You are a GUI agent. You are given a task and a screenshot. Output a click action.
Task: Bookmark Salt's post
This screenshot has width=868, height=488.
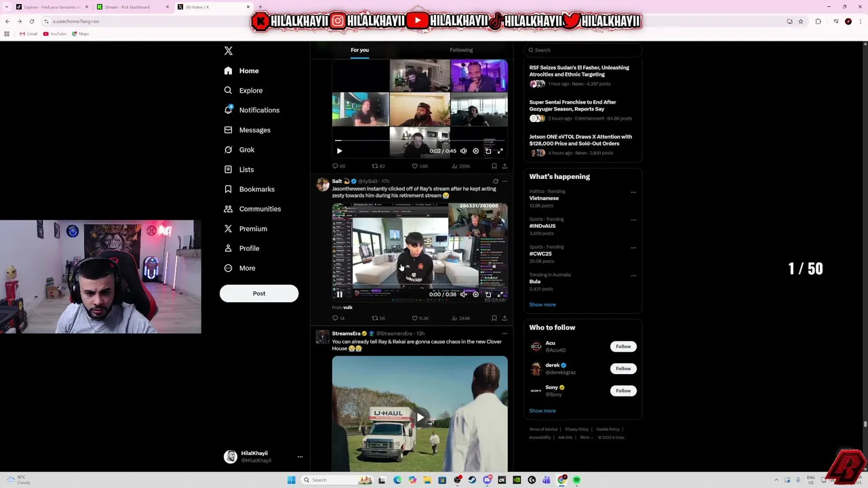coord(494,318)
